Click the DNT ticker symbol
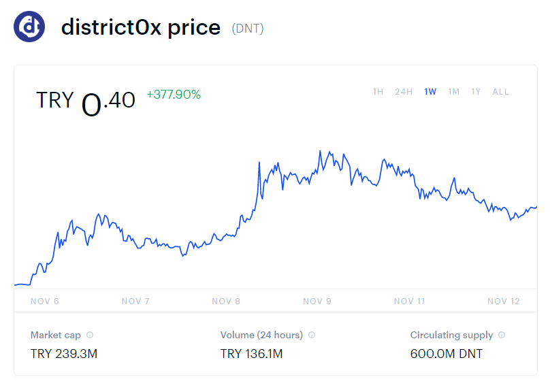 (x=248, y=29)
